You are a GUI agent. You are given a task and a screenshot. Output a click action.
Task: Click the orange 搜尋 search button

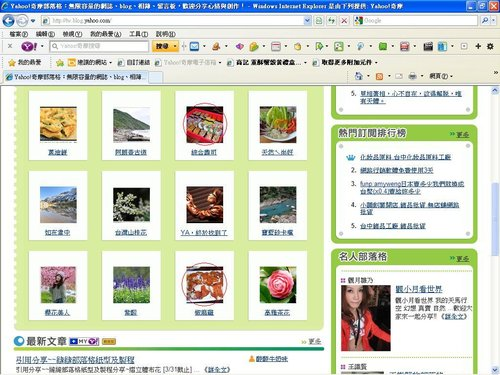[162, 46]
